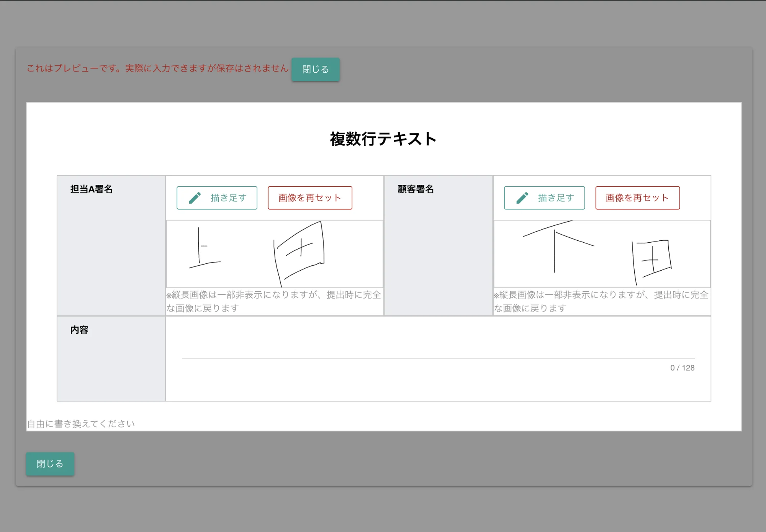
Task: Click the red preview warning message text
Action: (x=157, y=69)
